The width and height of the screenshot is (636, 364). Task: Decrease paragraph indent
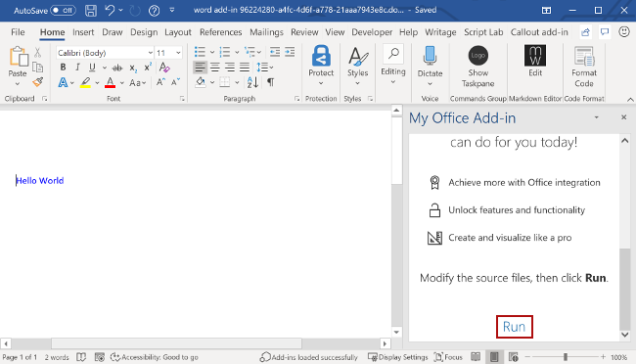[x=275, y=52]
